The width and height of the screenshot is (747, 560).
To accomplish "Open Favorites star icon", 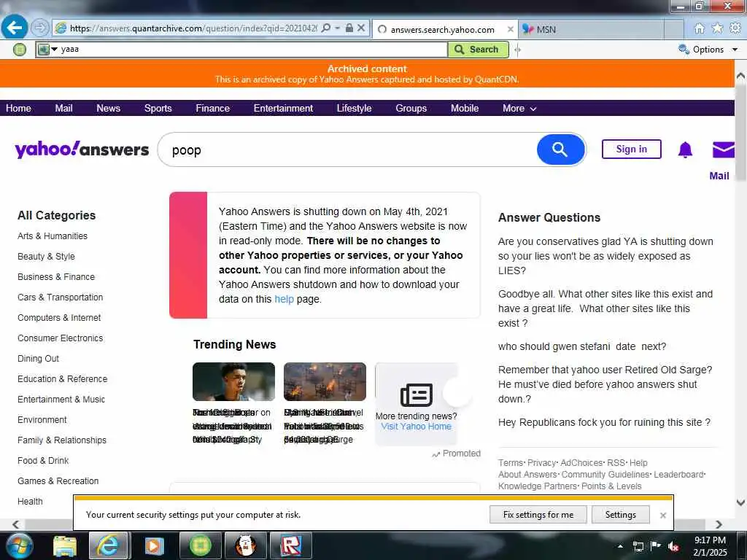I will pyautogui.click(x=717, y=28).
